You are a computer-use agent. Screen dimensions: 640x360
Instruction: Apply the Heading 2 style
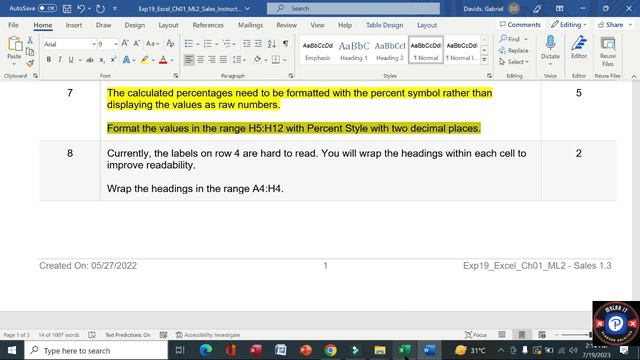(x=389, y=50)
